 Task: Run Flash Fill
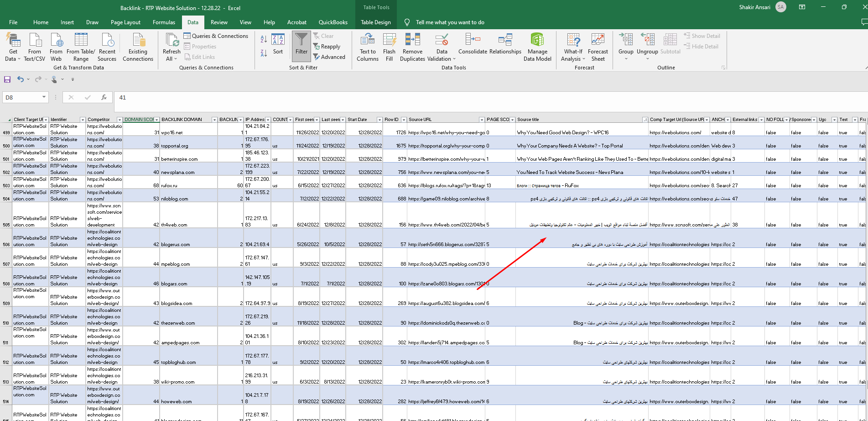click(x=389, y=47)
